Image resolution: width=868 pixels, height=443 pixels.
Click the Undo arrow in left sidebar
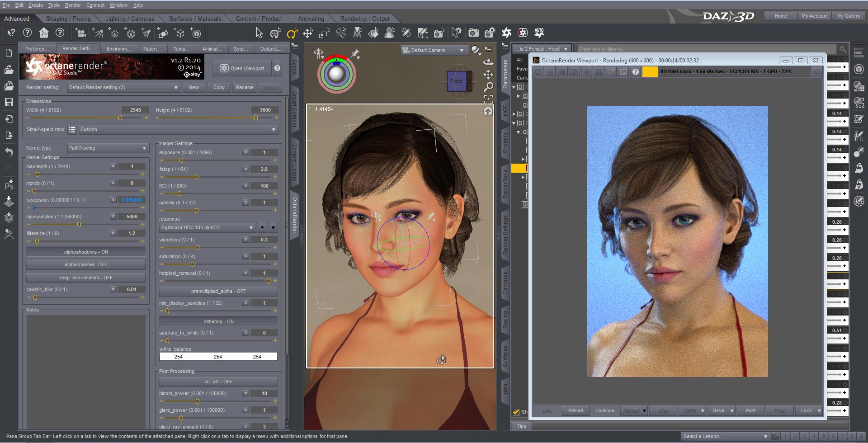9,152
